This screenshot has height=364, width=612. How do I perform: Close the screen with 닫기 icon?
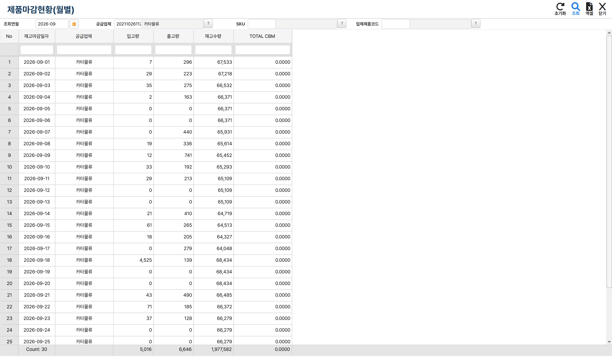[x=602, y=9]
